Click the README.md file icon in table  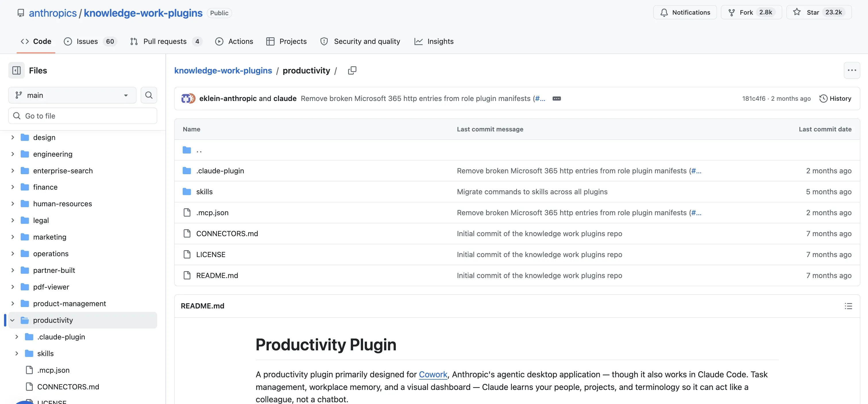point(187,275)
